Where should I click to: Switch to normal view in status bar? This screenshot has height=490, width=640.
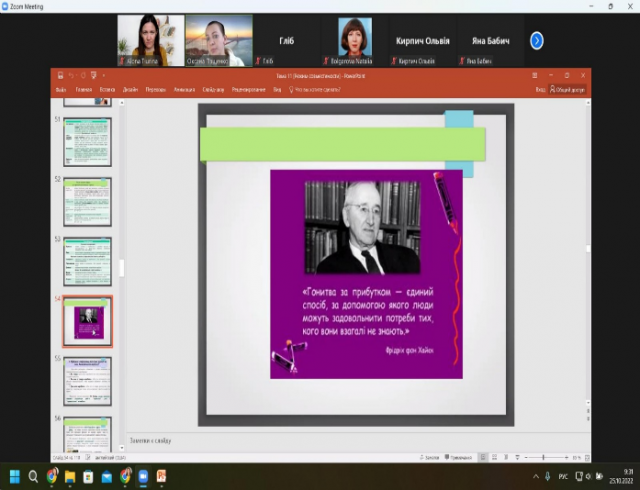click(482, 457)
